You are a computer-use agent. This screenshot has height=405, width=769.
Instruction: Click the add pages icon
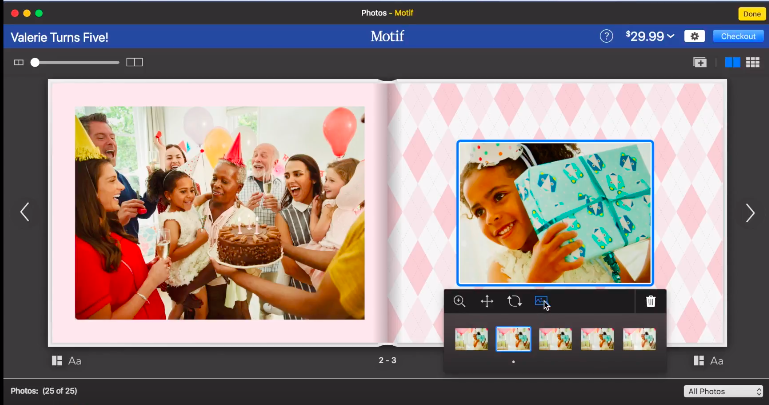coord(700,62)
